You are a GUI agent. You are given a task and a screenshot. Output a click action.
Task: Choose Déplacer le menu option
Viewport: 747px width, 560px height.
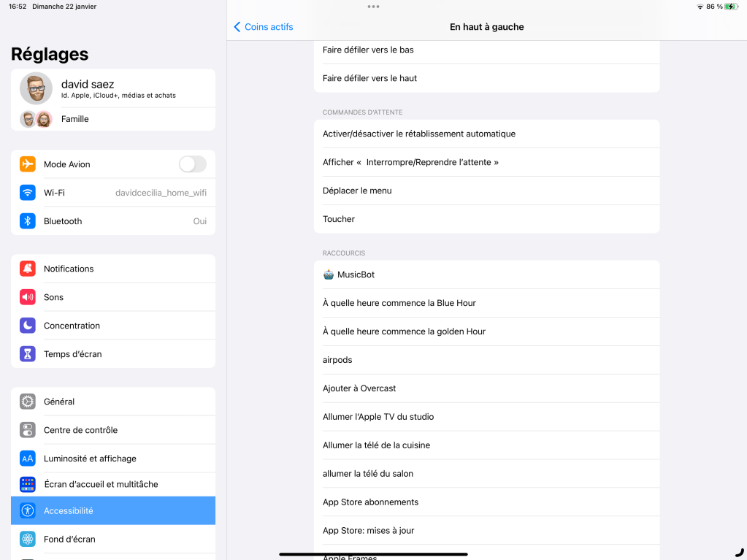(486, 191)
